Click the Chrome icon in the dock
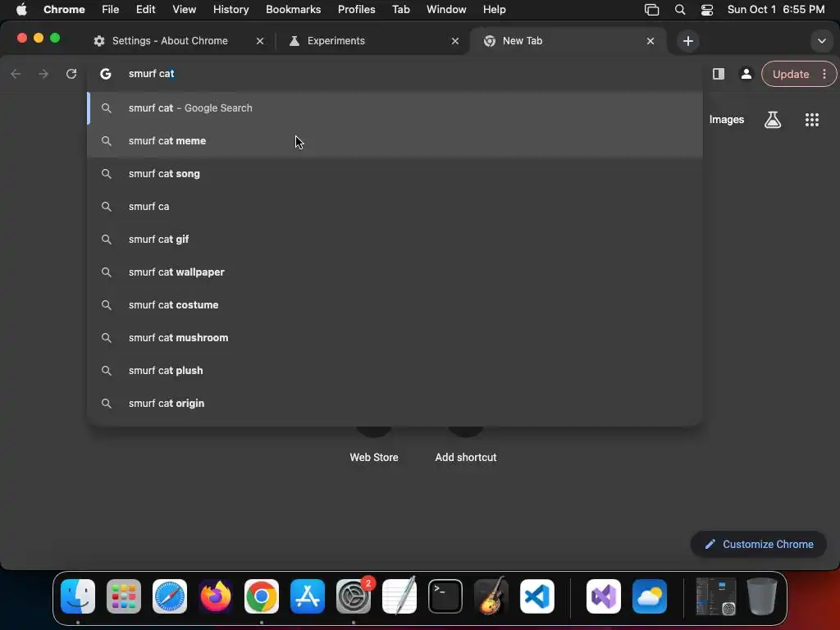Screen dimensions: 840x630 point(262,596)
